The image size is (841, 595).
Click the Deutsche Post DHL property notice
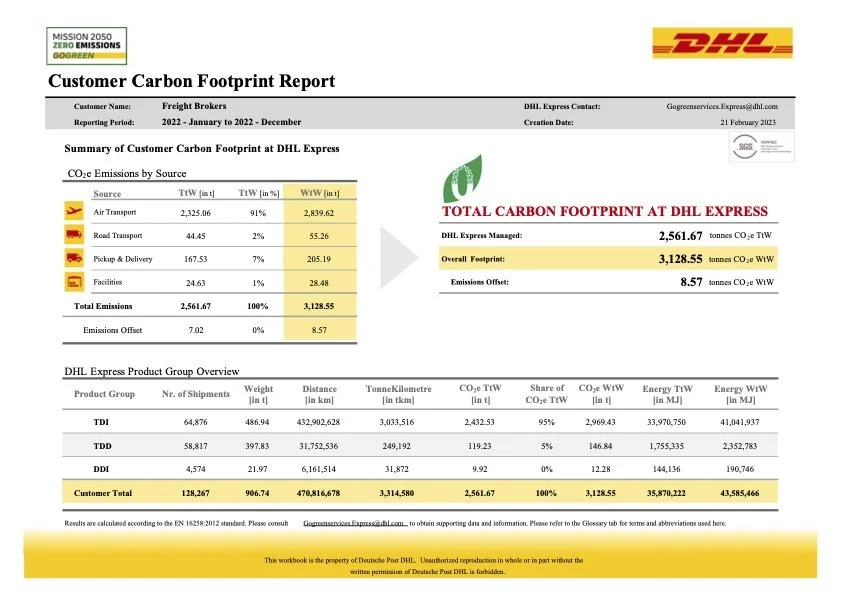[x=423, y=566]
